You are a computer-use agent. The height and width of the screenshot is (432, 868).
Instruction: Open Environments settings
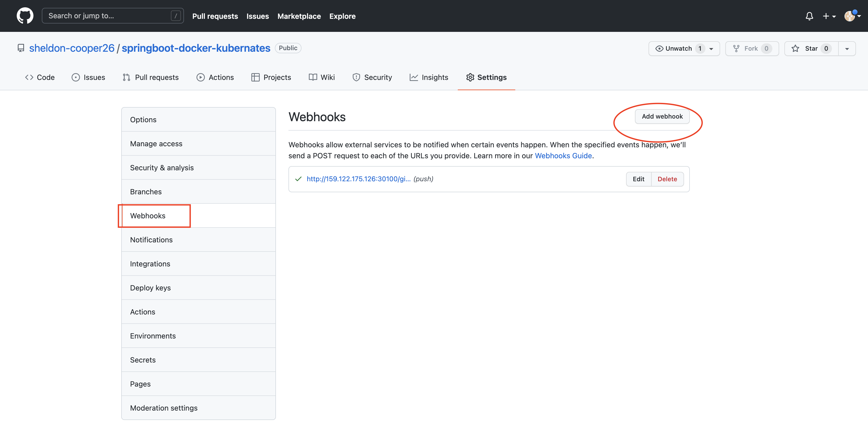[x=199, y=336]
